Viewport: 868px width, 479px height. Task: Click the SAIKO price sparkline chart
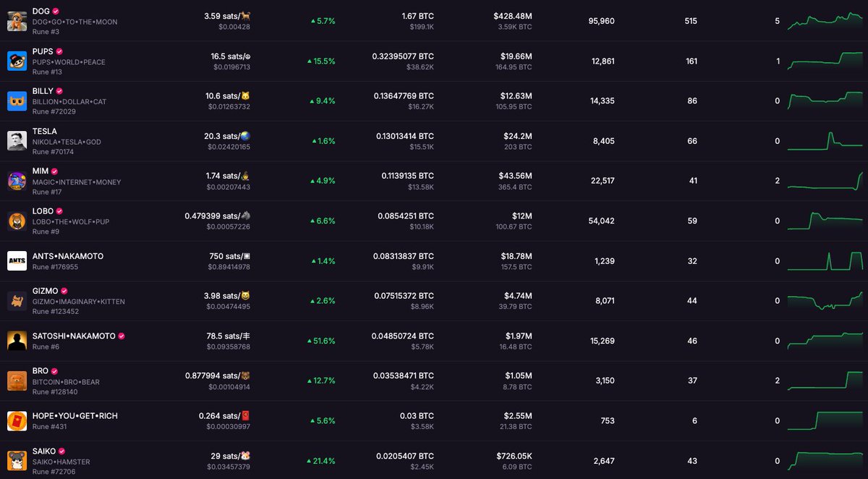[825, 459]
